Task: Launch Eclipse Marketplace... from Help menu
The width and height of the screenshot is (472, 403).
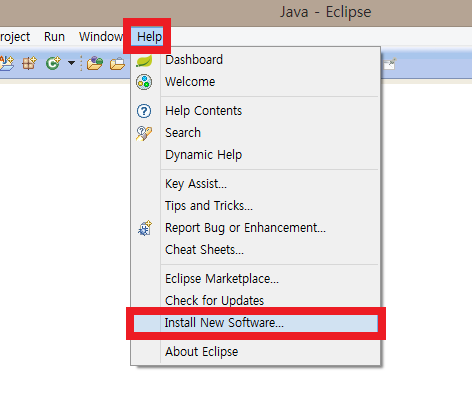Action: pyautogui.click(x=255, y=279)
